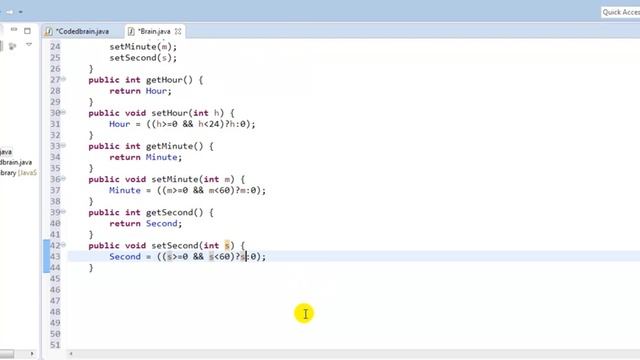The height and width of the screenshot is (360, 640).
Task: Click 'return Minute;' on line 34
Action: point(146,157)
